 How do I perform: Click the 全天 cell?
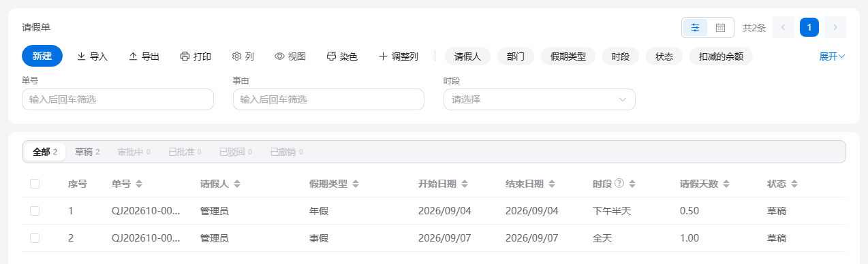coord(602,238)
